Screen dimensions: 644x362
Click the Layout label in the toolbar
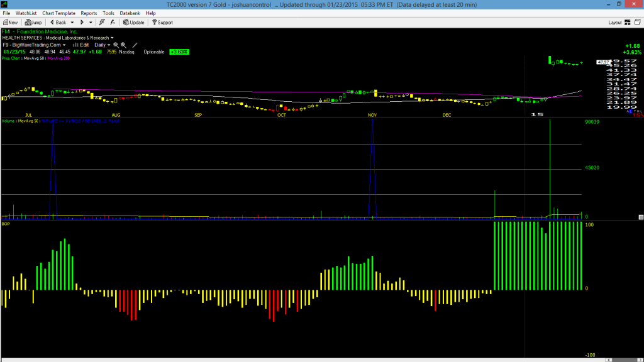[615, 23]
